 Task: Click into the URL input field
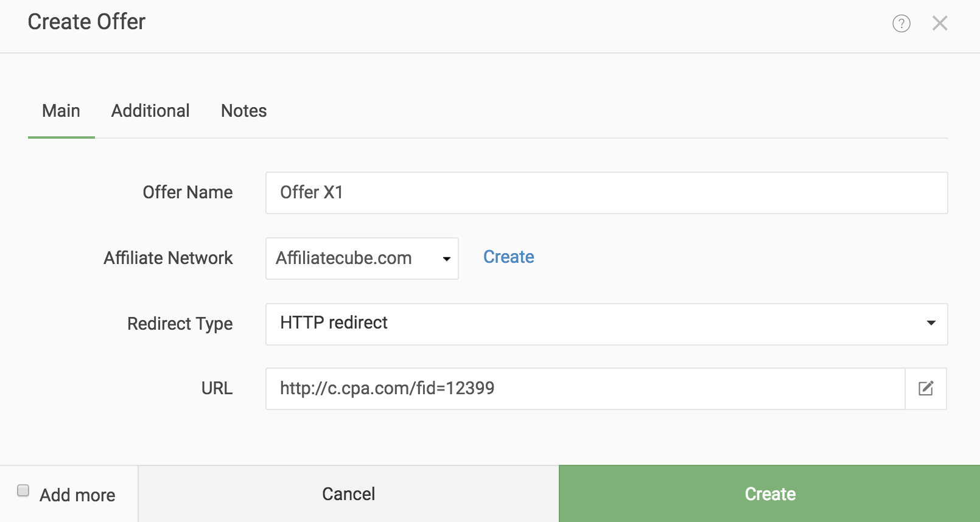pyautogui.click(x=586, y=388)
